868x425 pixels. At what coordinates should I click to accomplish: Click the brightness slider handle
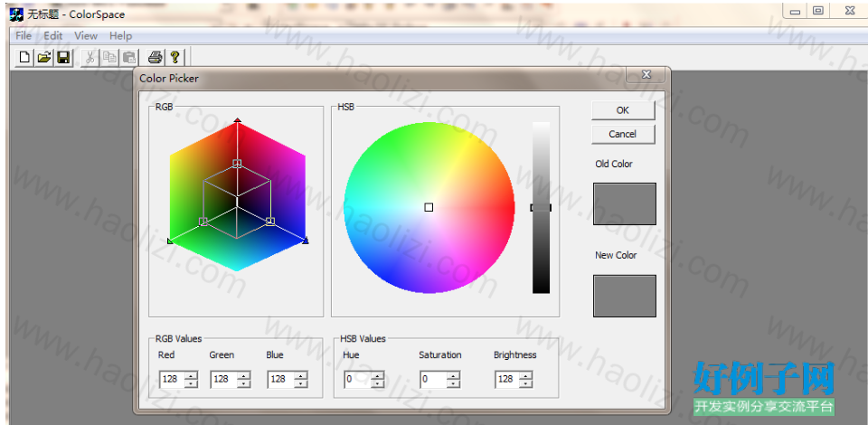coord(541,207)
